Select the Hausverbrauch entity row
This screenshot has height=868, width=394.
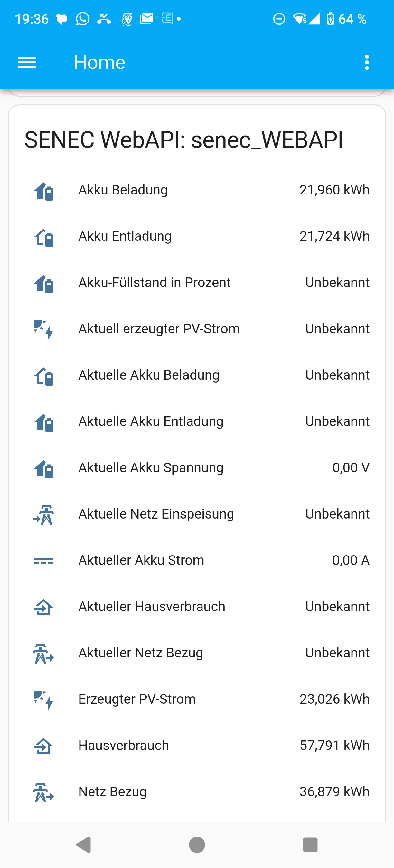click(x=124, y=745)
